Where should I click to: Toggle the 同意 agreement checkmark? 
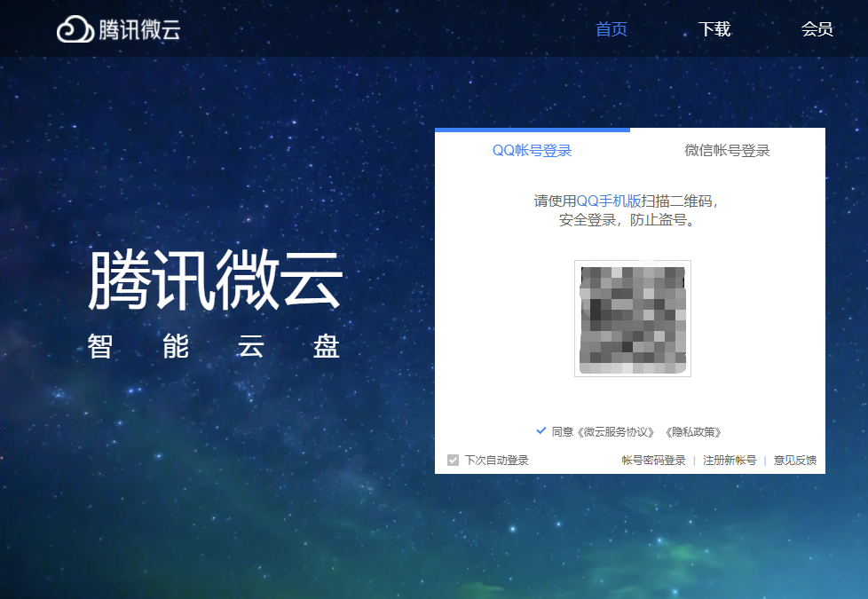click(x=541, y=430)
